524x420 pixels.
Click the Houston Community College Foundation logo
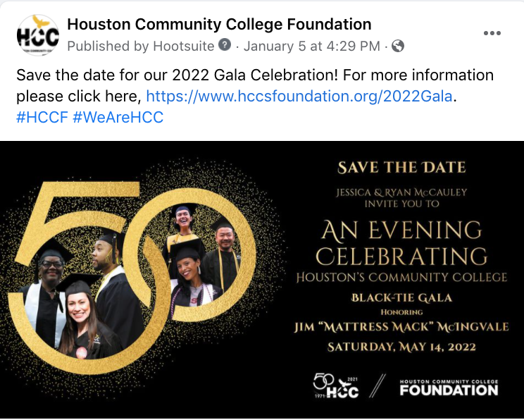click(449, 388)
